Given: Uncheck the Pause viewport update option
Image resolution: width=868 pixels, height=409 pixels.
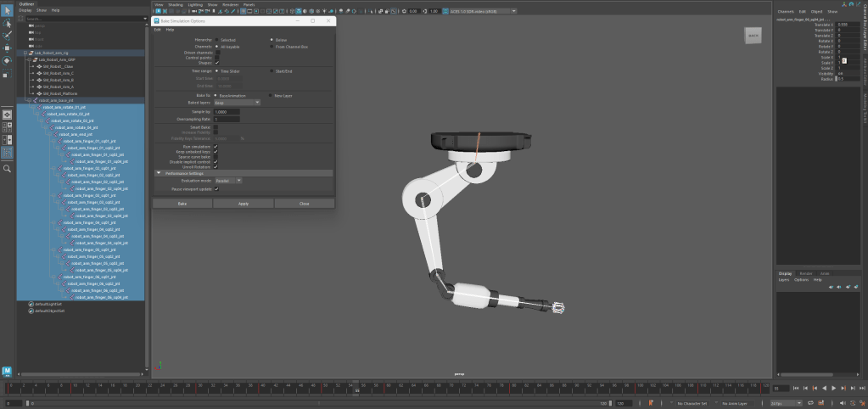Looking at the screenshot, I should coord(216,188).
